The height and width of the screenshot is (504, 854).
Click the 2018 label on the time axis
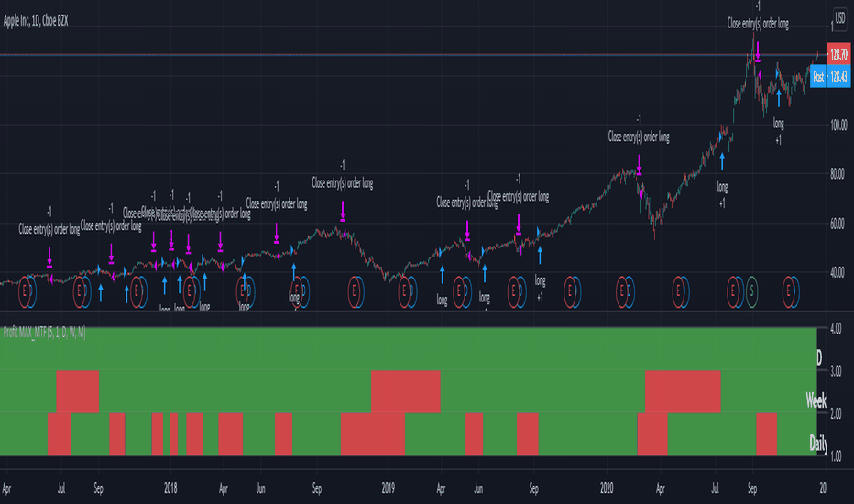click(170, 488)
